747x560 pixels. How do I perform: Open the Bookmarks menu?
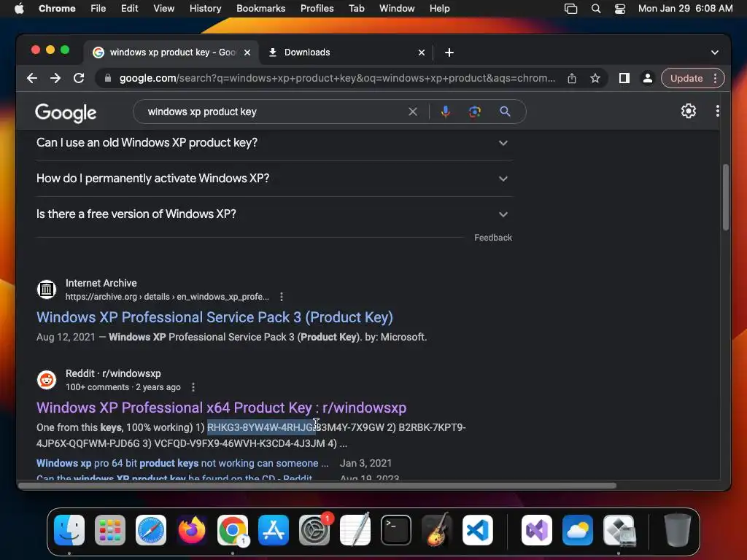[x=260, y=9]
